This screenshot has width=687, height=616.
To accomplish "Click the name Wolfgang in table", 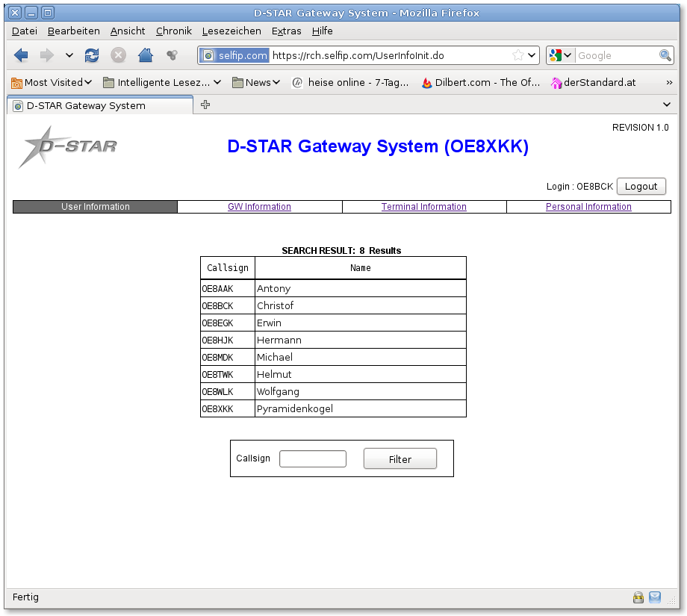I will click(x=278, y=392).
